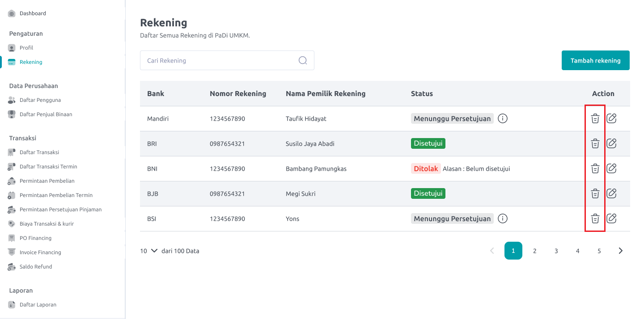Delete the BNI account with trash icon
644x319 pixels.
pyautogui.click(x=595, y=168)
